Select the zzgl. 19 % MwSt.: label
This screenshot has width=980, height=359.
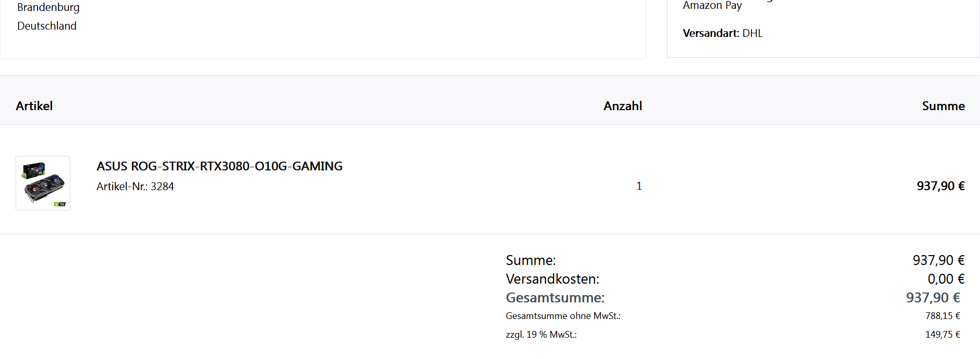point(541,335)
